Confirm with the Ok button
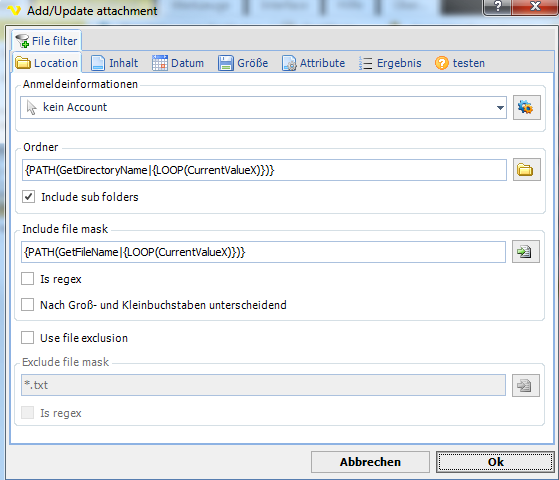The image size is (559, 480). point(495,462)
